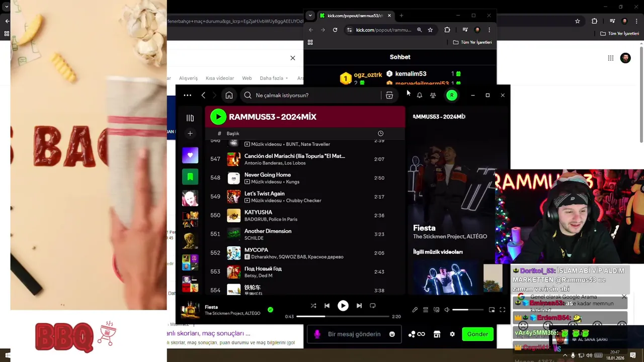Open Spotify lyrics microphone icon
644x362 pixels.
[x=415, y=310]
